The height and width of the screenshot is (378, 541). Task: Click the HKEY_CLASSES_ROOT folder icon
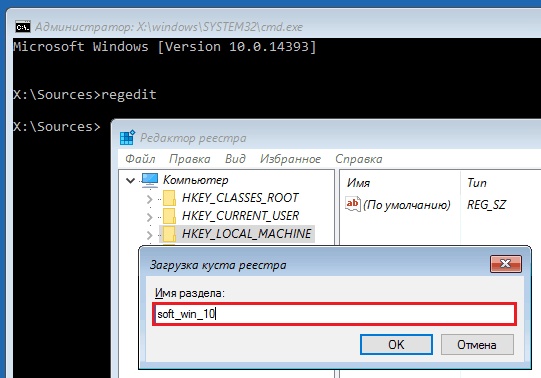click(x=169, y=198)
